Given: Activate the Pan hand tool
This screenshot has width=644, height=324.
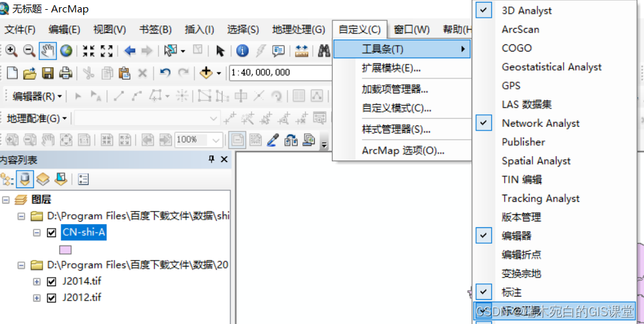Looking at the screenshot, I should (48, 50).
